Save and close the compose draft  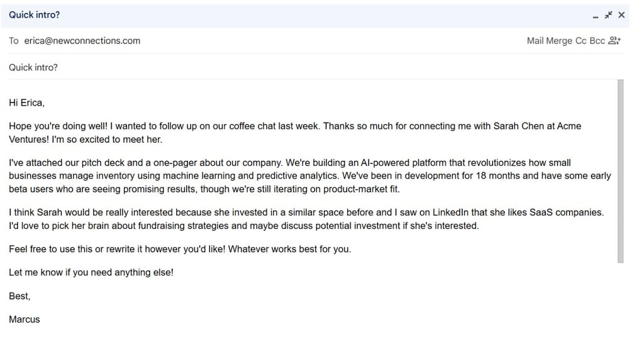click(x=621, y=15)
